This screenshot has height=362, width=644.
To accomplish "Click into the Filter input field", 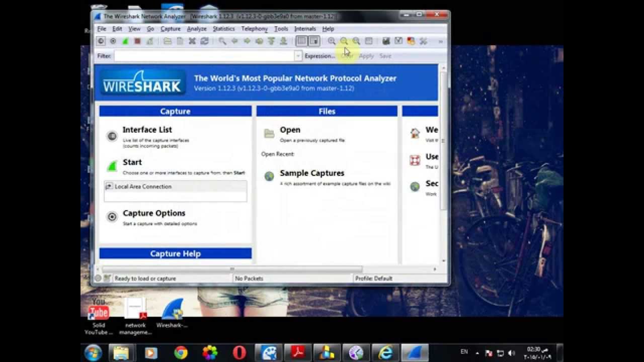I will click(x=204, y=56).
